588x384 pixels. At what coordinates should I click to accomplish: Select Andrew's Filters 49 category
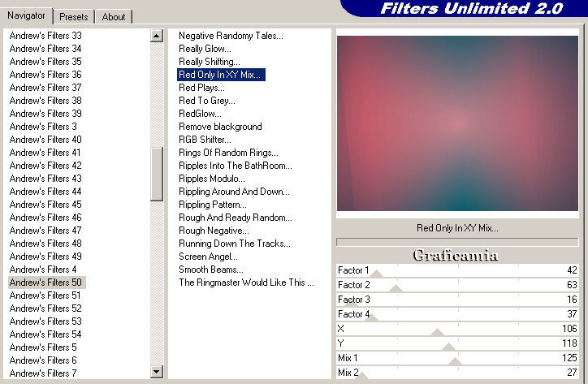point(45,257)
